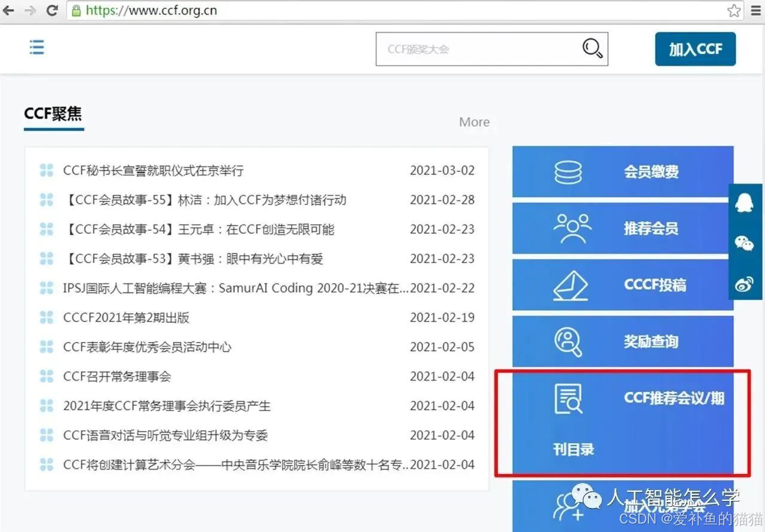Click the document-search icon for CCF推荐会议
The image size is (765, 532).
[568, 399]
